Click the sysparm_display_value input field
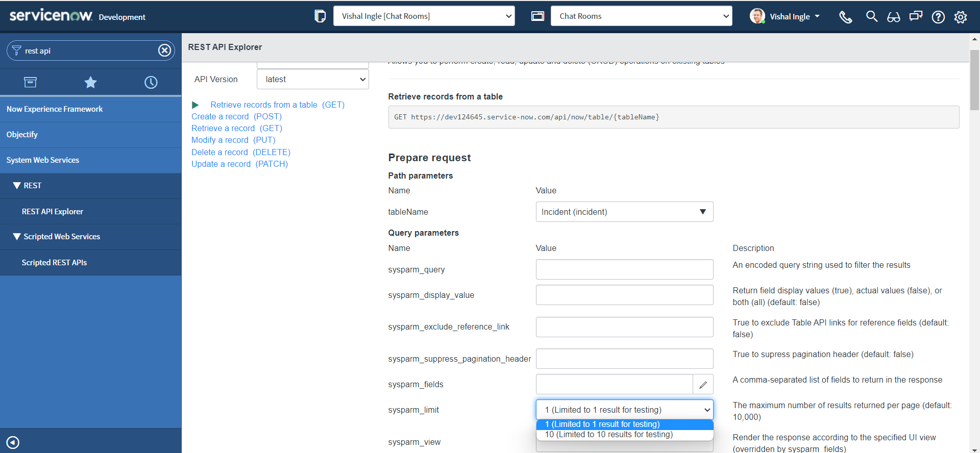The width and height of the screenshot is (980, 453). (624, 295)
